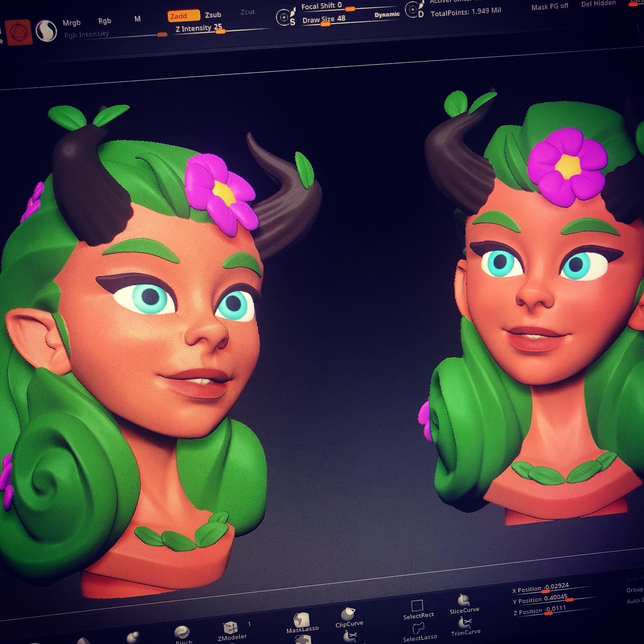The width and height of the screenshot is (644, 644).
Task: Click the TotalPoints 1.949 Mil readout
Action: 466,12
